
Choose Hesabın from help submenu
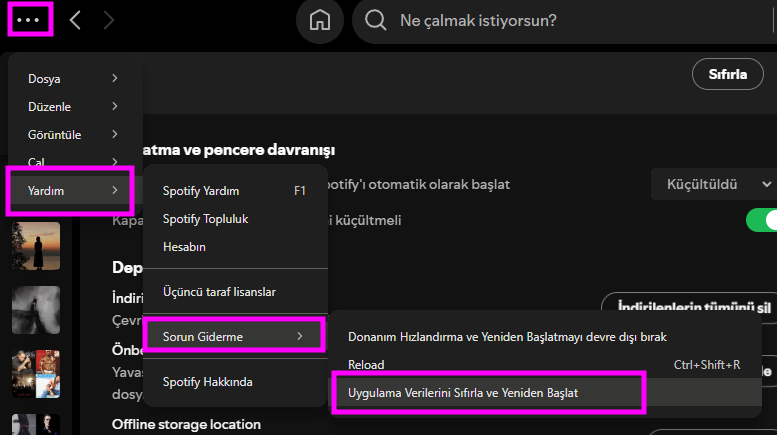tap(235, 247)
